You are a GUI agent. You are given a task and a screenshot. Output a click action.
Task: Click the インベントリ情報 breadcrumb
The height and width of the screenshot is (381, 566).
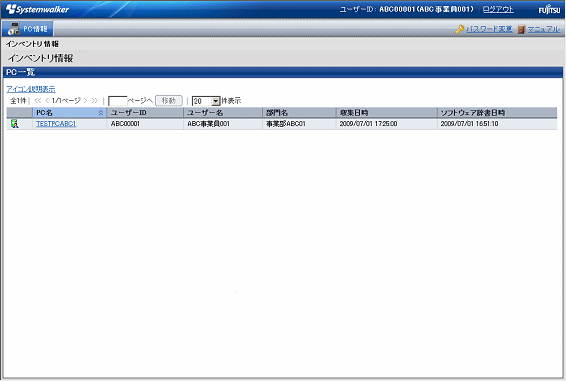pos(32,44)
